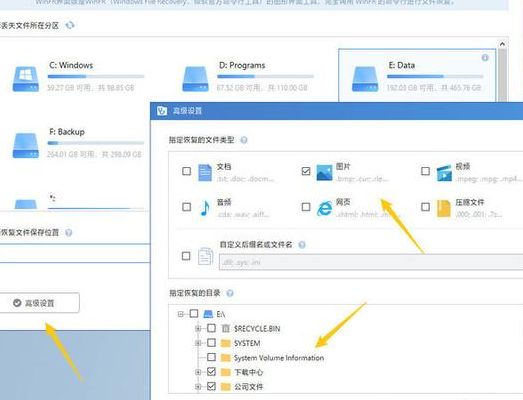Click the drive list scrollbar up arrow
Screen dimensions: 523x400
pos(502,44)
